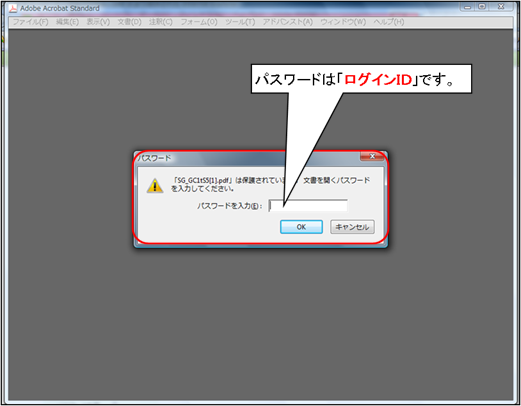
Task: Open the 注釈(C) menu
Action: 161,22
